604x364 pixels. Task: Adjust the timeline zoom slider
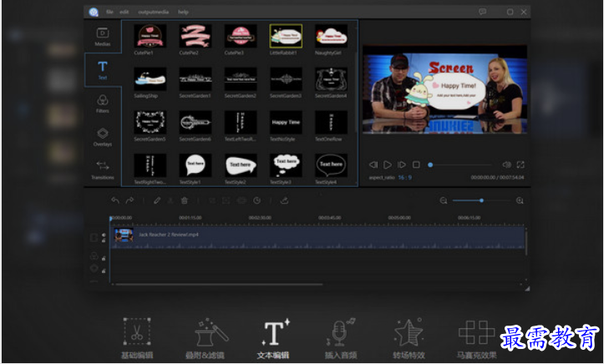tap(481, 200)
